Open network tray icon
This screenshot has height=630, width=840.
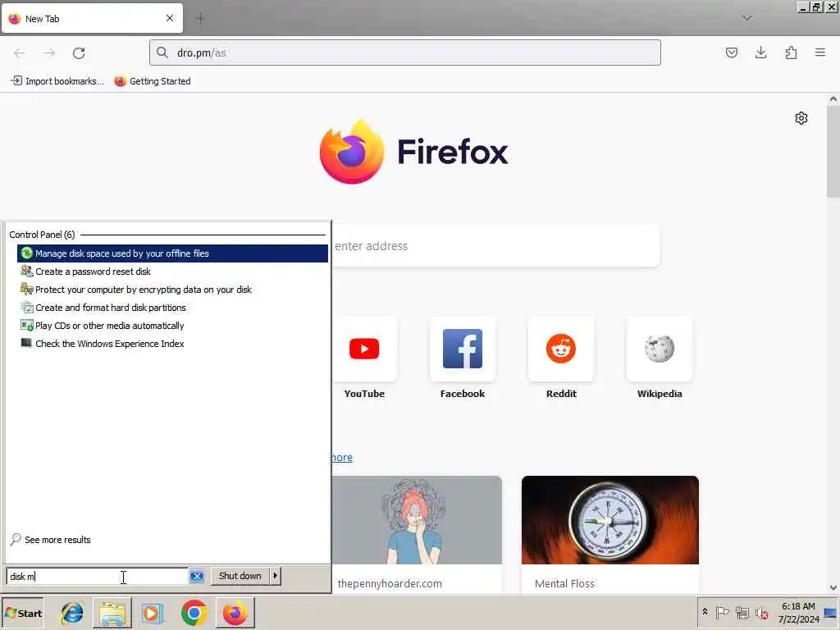[x=742, y=612]
